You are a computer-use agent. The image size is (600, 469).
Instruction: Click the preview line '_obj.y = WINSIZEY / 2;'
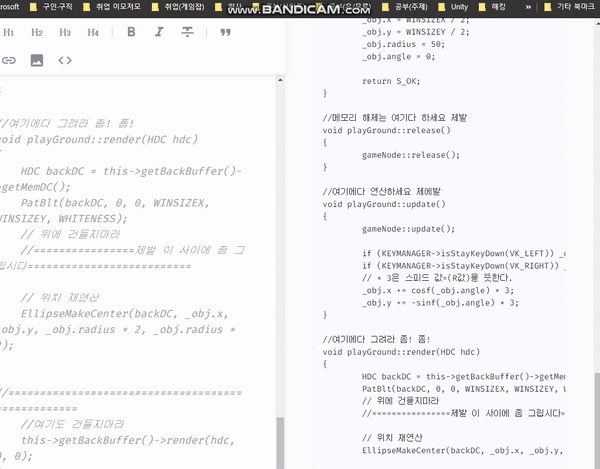[x=416, y=32]
